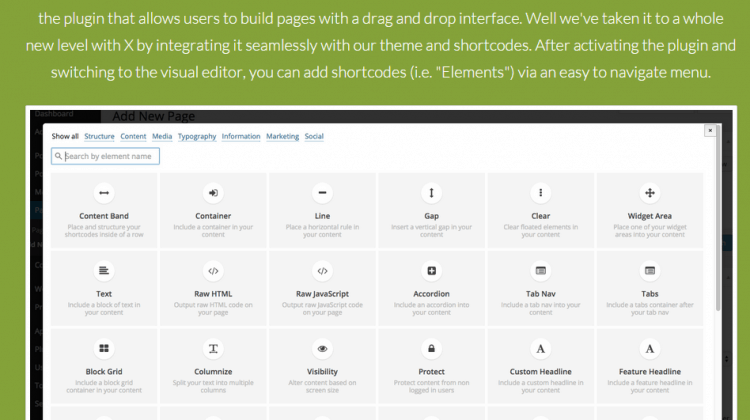Pick the Raw JavaScript code icon

[x=322, y=271]
